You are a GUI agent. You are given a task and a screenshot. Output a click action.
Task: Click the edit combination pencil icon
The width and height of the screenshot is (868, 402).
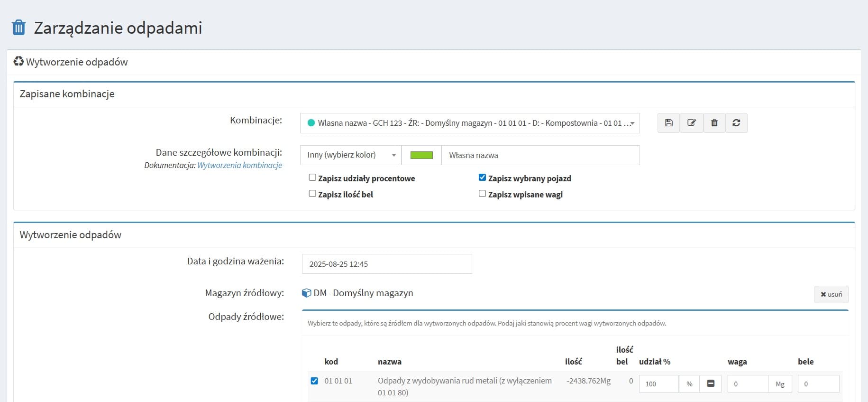point(691,123)
